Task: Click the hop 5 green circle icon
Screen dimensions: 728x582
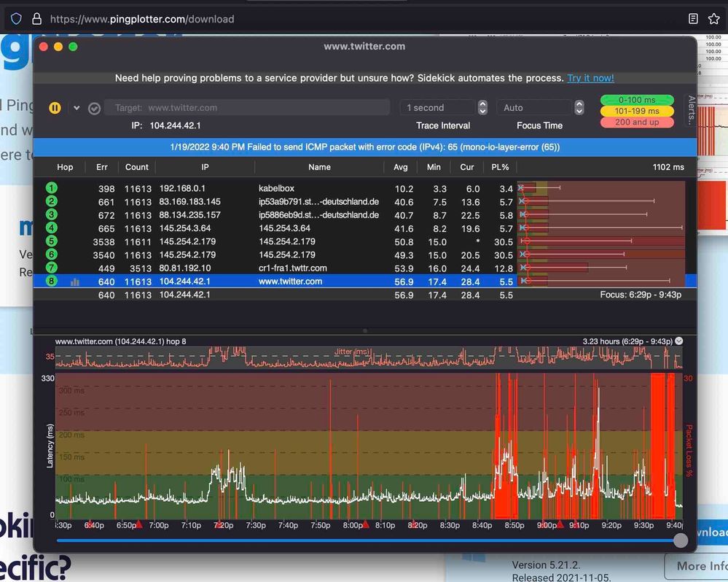Action: [52, 241]
